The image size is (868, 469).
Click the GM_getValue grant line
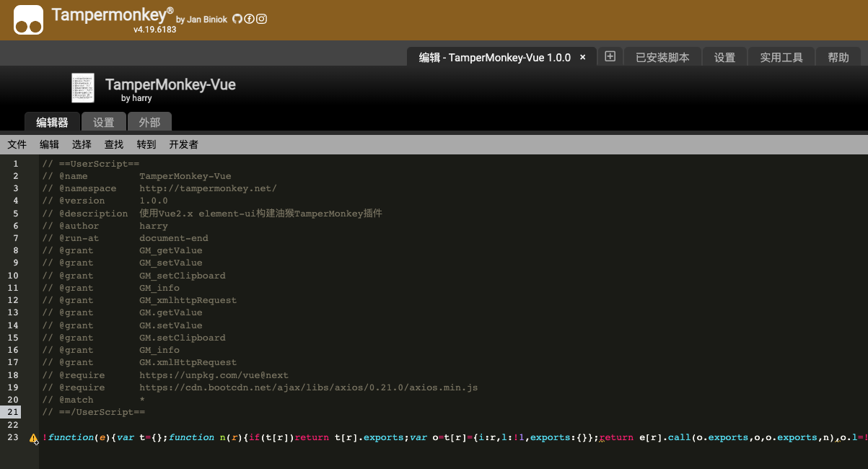tap(122, 250)
